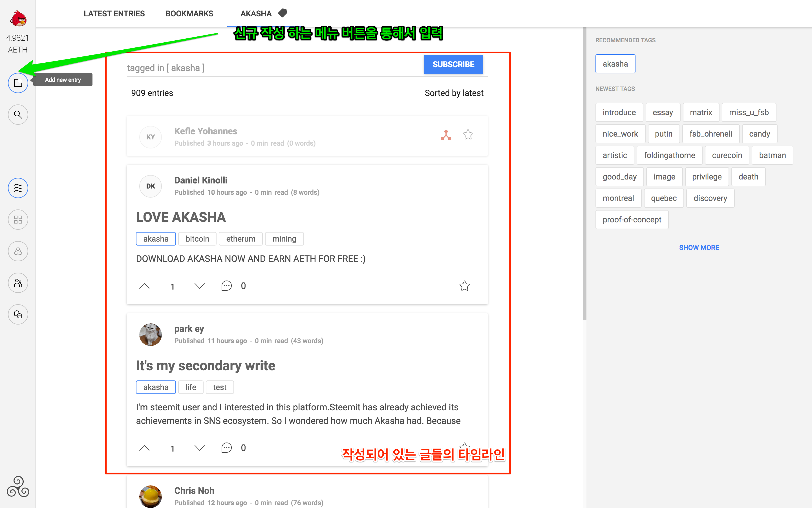
Task: Bookmark the LOVE AKASHA entry with the star
Action: pyautogui.click(x=464, y=286)
